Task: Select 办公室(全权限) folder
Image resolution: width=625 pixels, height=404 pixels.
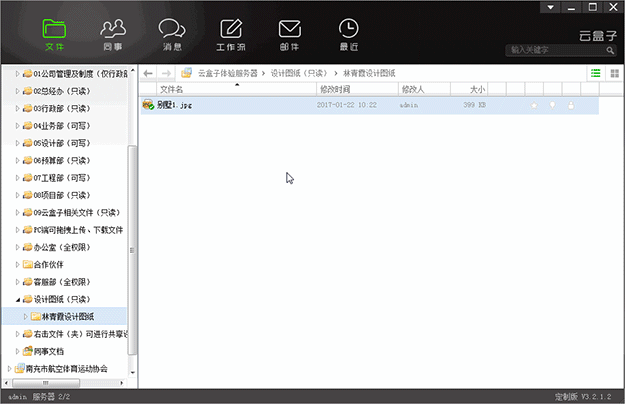Action: (62, 247)
